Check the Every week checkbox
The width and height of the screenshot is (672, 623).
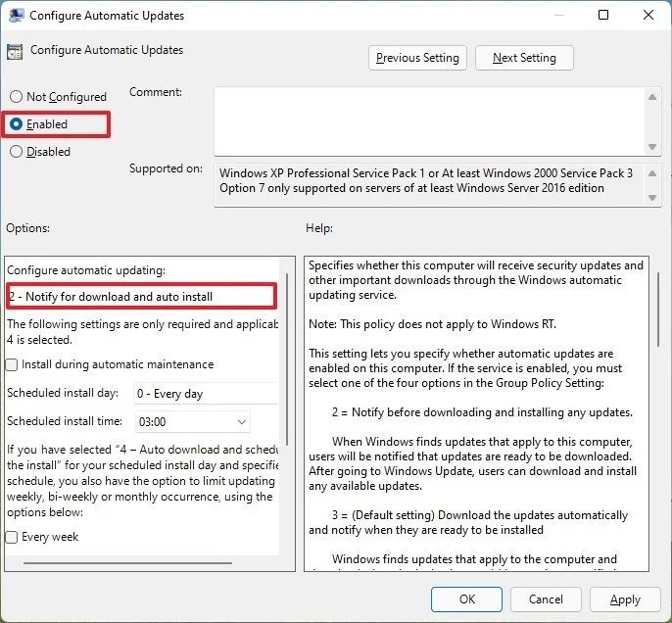[12, 538]
